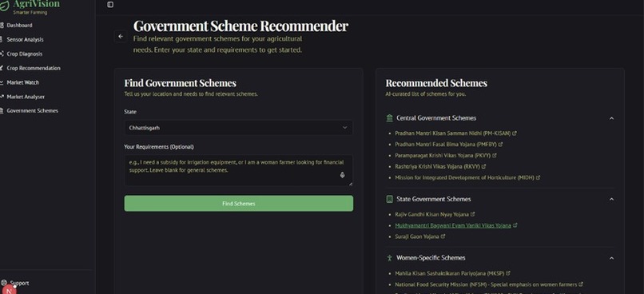
Task: Collapse the Central Government Schemes section
Action: point(611,118)
